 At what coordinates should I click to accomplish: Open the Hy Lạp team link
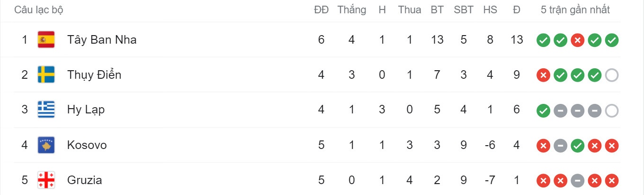coord(86,110)
